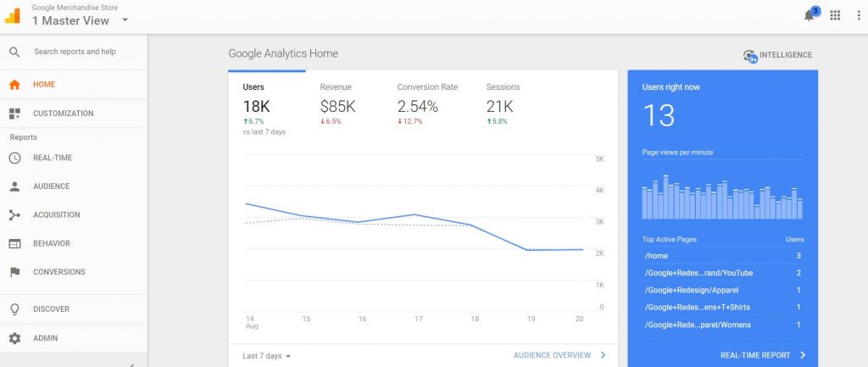Open the Last 7 days dropdown
The image size is (868, 367).
(267, 356)
